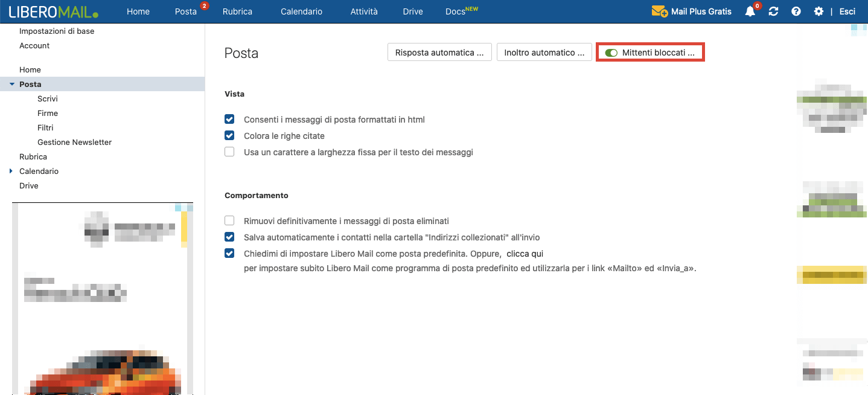The image size is (868, 395).
Task: Expand the Calendario tree arrow in sidebar
Action: pos(11,171)
